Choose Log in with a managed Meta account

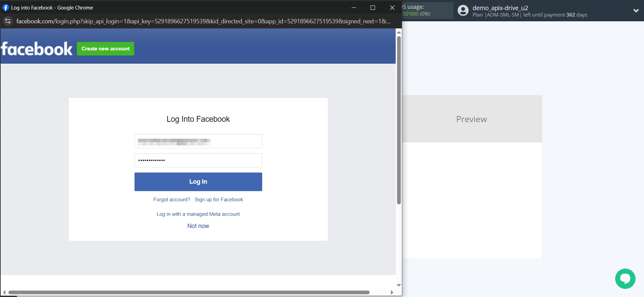198,214
